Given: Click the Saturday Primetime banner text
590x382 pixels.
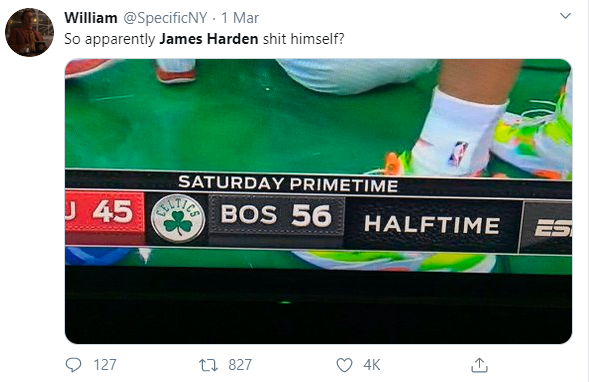Looking at the screenshot, I should [288, 183].
